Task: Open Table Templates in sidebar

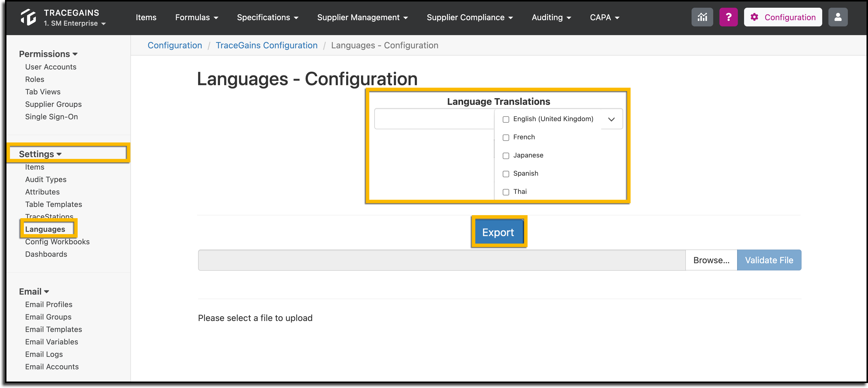Action: (x=53, y=204)
